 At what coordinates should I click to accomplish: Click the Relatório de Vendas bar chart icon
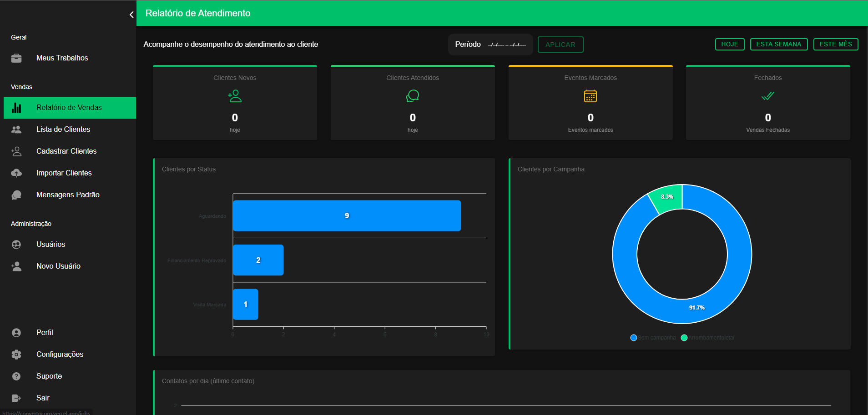(16, 107)
